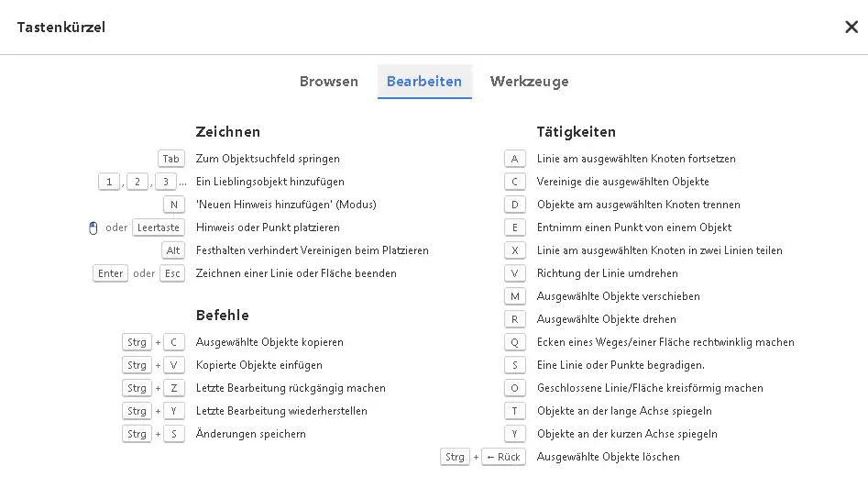The width and height of the screenshot is (868, 488).
Task: Click the Alt key badge
Action: click(x=171, y=250)
